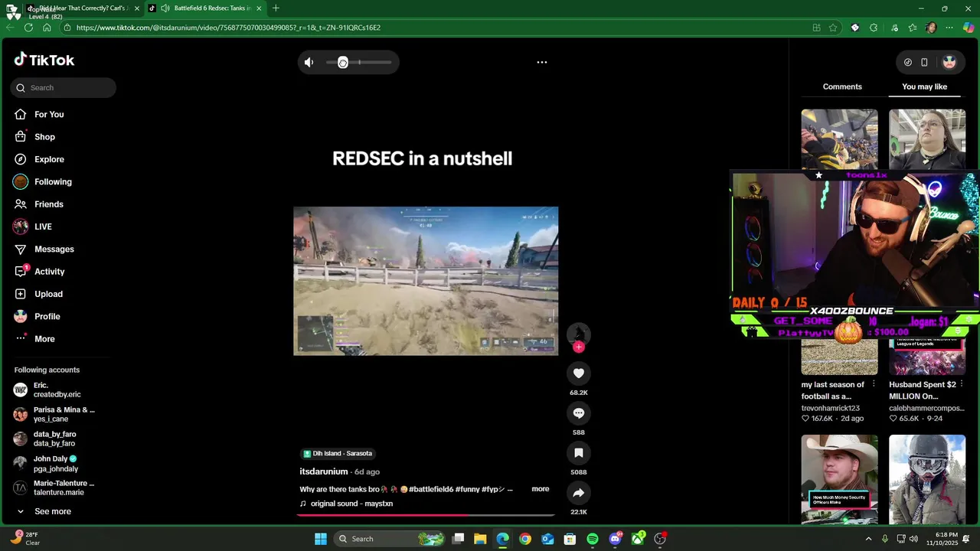Open Dih Island - Sarasota location tag
Image resolution: width=980 pixels, height=551 pixels.
point(338,454)
